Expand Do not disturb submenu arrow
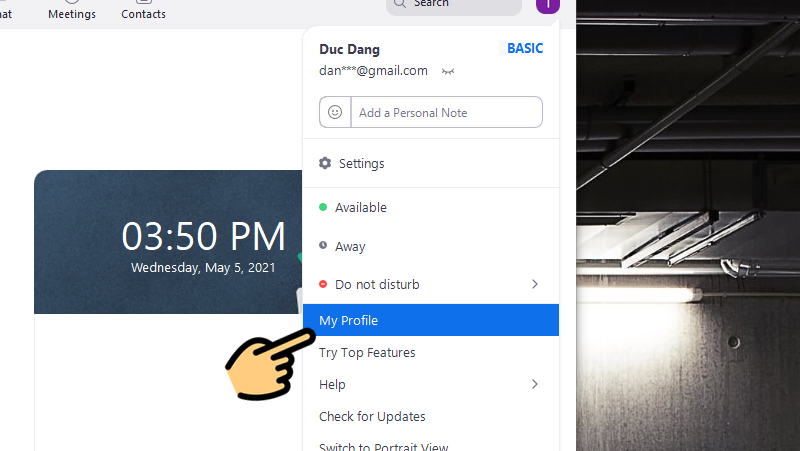800x451 pixels. click(534, 284)
